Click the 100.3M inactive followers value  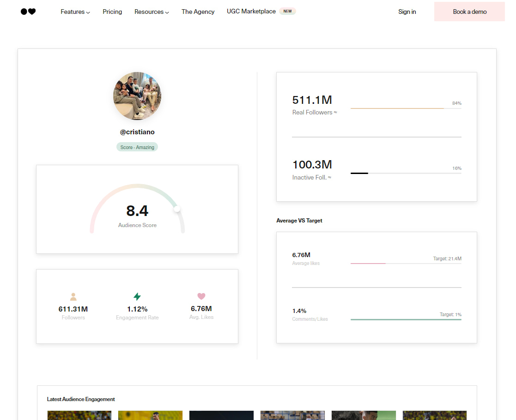pos(312,165)
